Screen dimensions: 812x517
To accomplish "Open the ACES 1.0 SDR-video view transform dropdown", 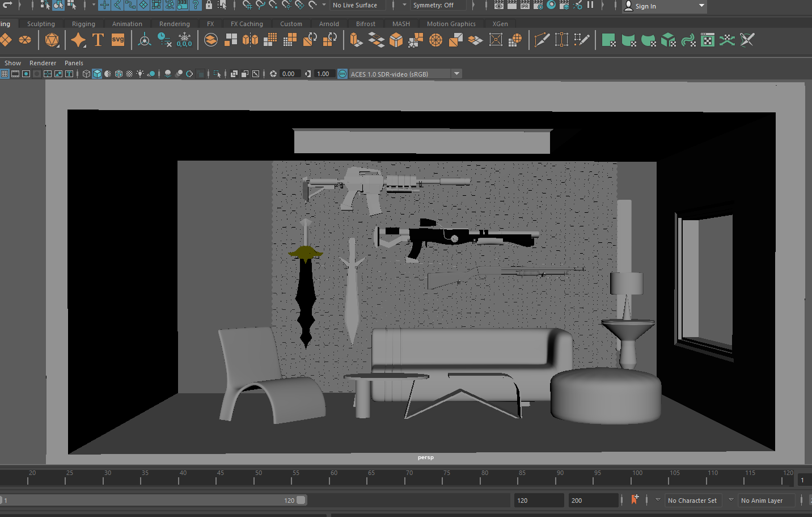I will (x=456, y=74).
